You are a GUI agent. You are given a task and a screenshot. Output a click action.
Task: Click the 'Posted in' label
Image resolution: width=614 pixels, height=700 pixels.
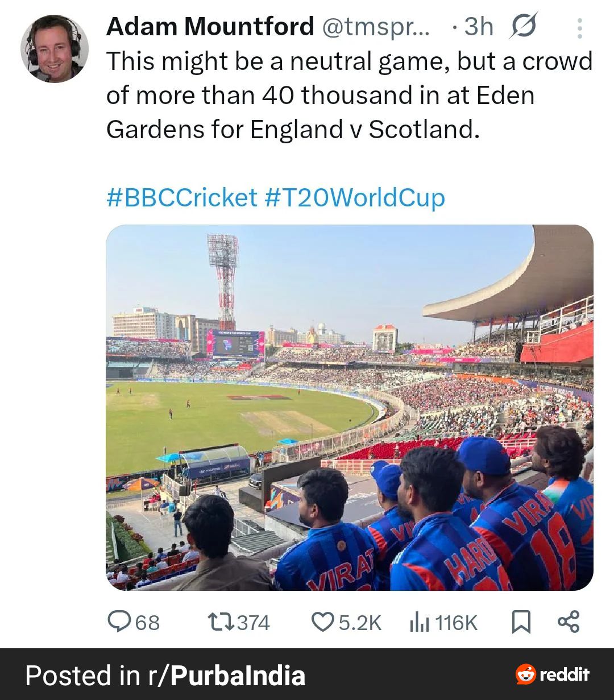coord(82,675)
